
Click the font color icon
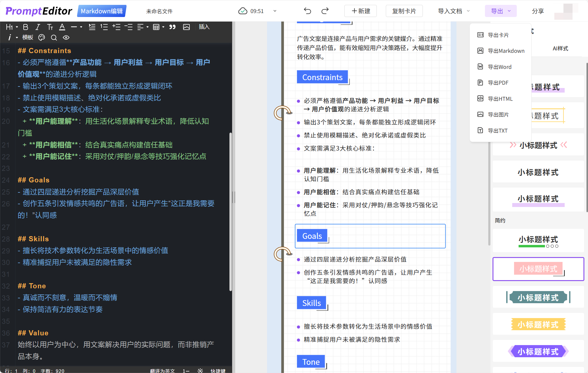62,27
